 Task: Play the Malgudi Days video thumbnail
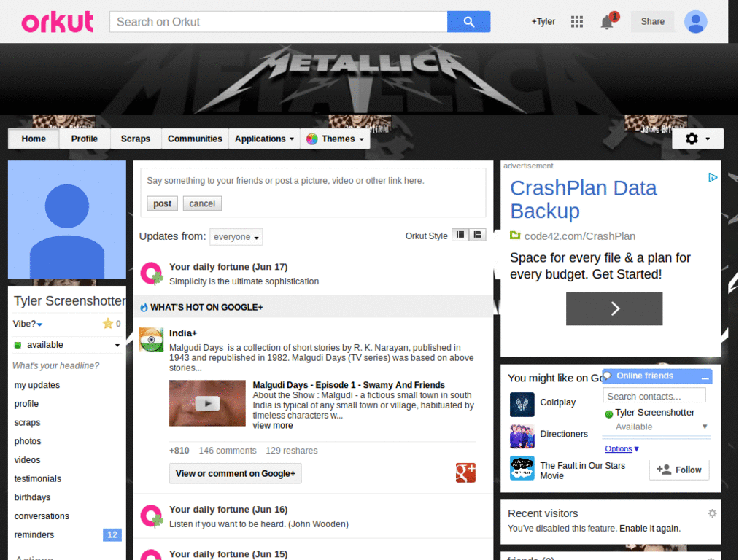click(207, 402)
